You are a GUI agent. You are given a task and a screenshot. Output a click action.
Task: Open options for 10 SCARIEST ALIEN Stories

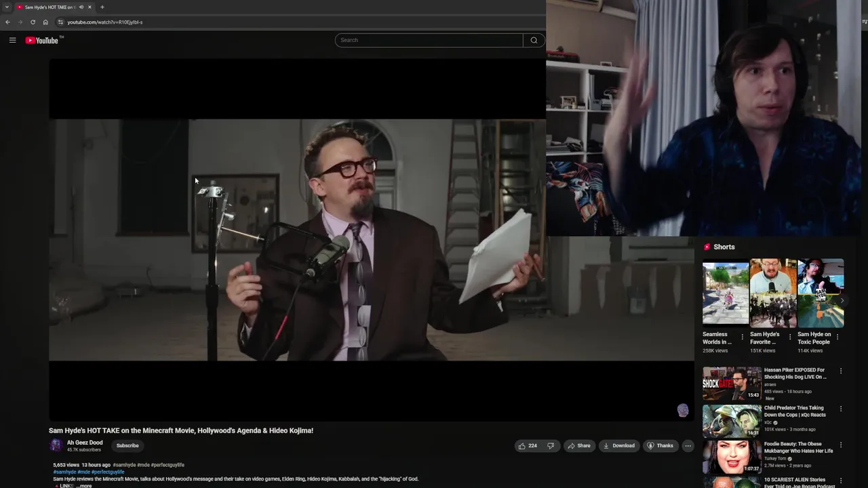pyautogui.click(x=841, y=481)
